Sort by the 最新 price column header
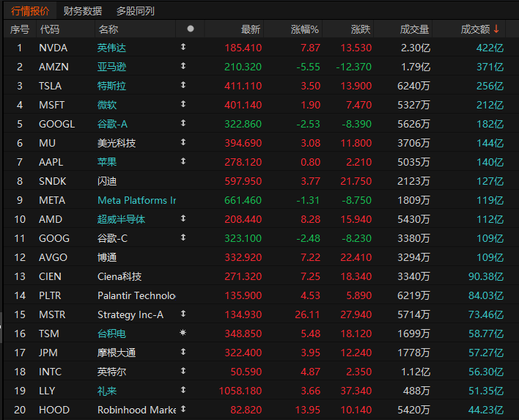The height and width of the screenshot is (420, 519). pyautogui.click(x=251, y=29)
